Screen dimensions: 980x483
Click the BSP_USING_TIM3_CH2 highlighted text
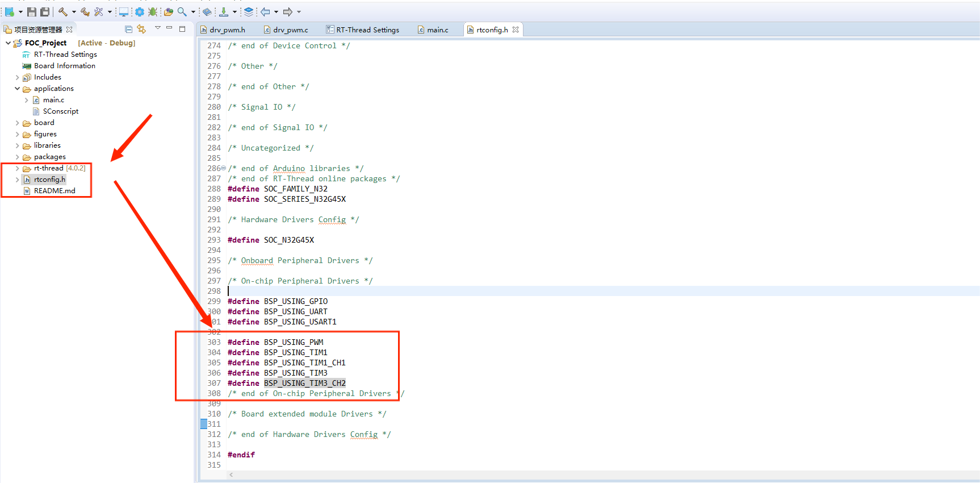[x=305, y=383]
